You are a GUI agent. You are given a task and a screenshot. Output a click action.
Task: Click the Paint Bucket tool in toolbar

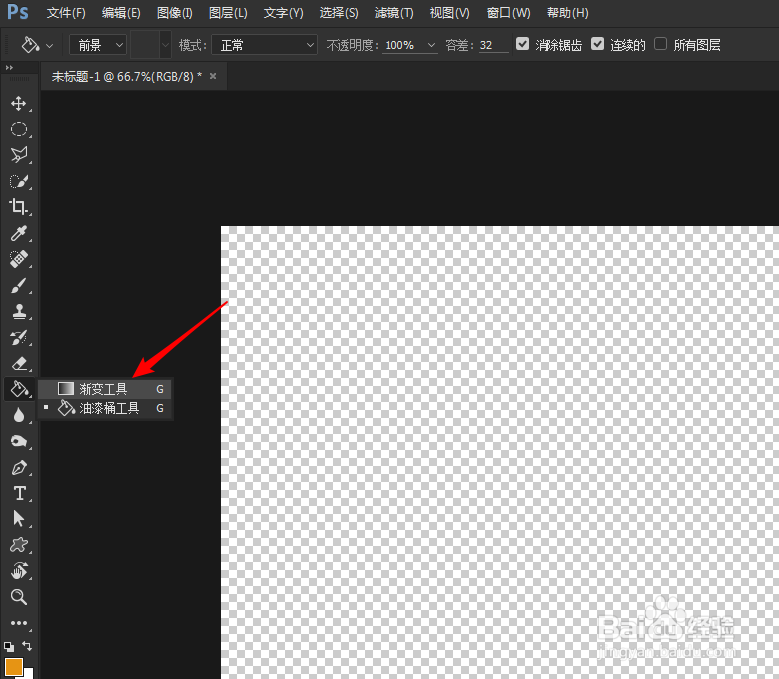(x=19, y=389)
